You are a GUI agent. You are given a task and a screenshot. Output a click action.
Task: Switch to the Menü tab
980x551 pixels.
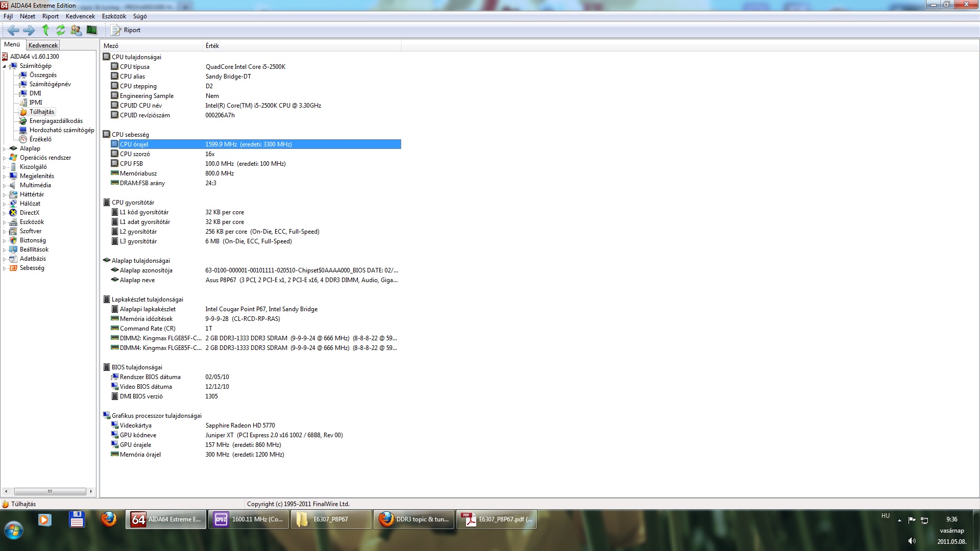12,44
